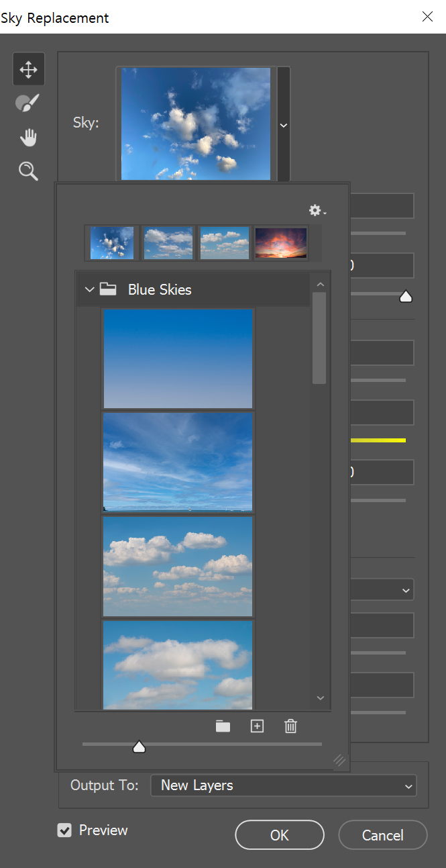Click the thumbnail size slider handle
The image size is (446, 868).
[139, 746]
